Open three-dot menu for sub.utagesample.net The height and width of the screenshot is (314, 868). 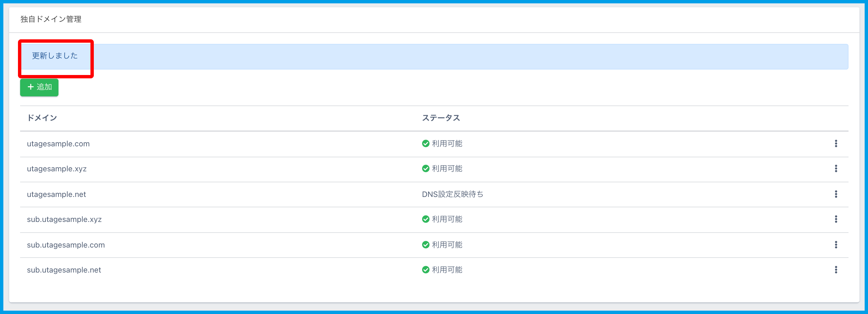[x=836, y=270]
